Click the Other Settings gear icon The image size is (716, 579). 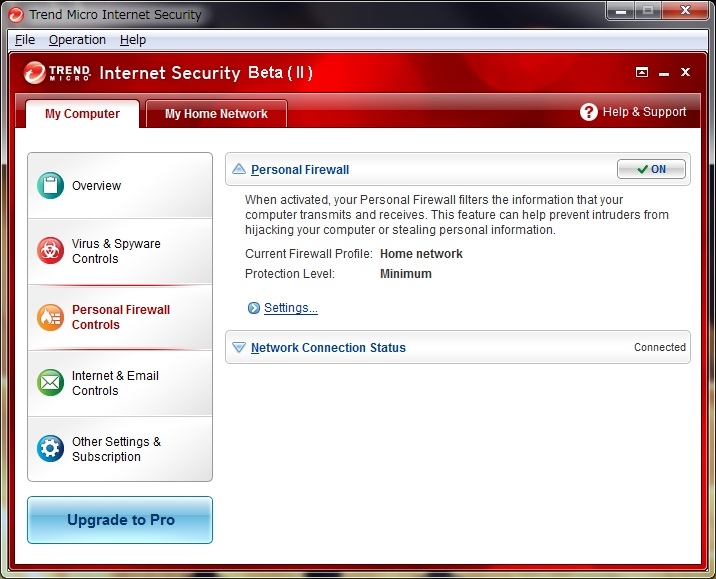[x=50, y=448]
